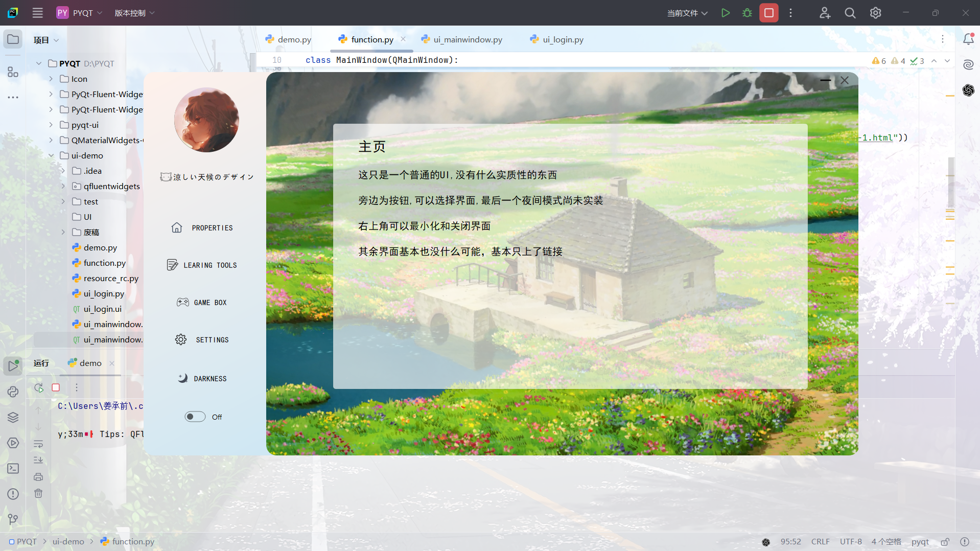Open the Run tool window icon
Screen dimensions: 980x551
tap(13, 366)
